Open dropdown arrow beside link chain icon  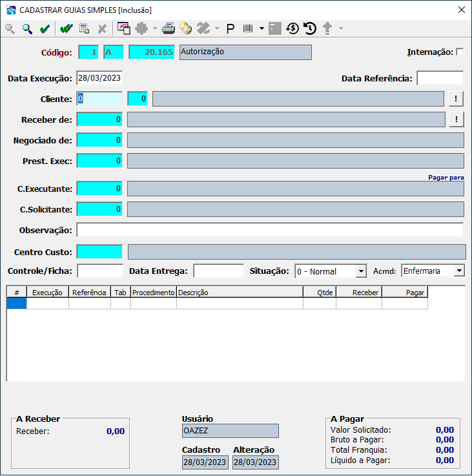217,28
